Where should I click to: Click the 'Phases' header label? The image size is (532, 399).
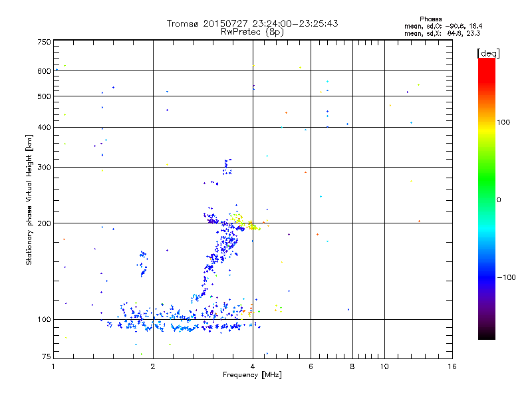coord(430,19)
